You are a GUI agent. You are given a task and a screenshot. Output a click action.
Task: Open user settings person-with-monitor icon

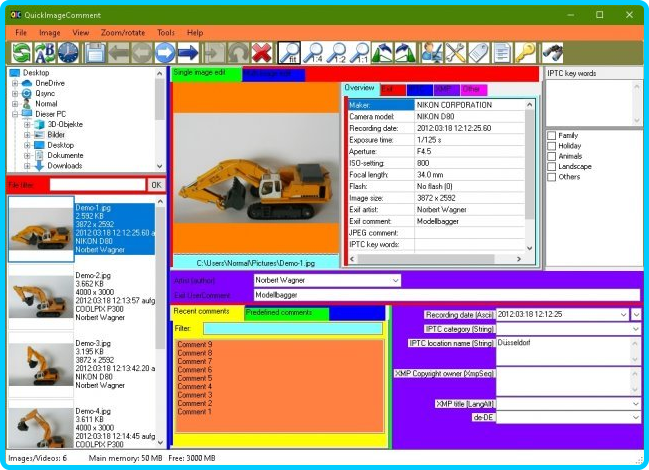point(432,53)
